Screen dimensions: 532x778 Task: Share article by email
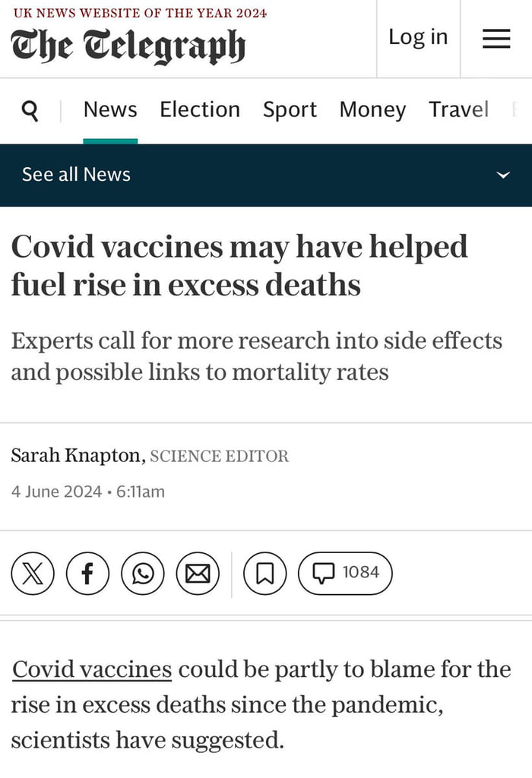coord(198,573)
